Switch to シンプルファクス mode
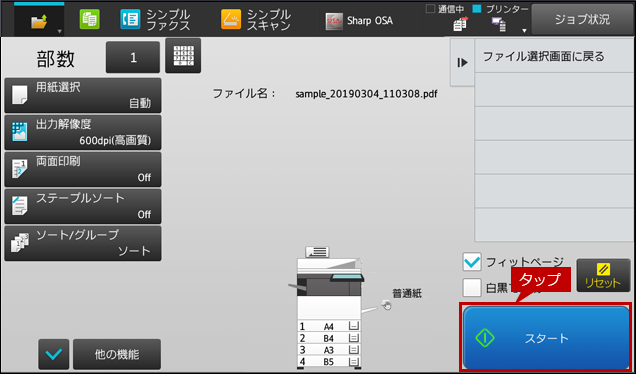Screen dimensions: 636x374 (155, 19)
